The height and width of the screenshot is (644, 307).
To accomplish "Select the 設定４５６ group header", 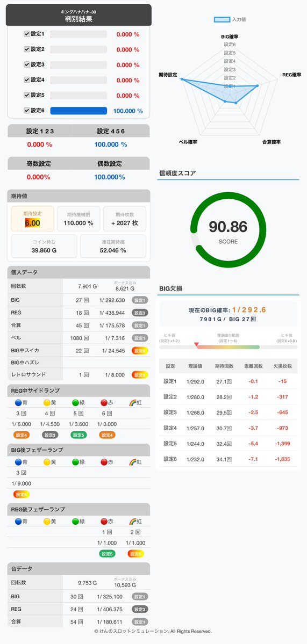I will pos(111,131).
